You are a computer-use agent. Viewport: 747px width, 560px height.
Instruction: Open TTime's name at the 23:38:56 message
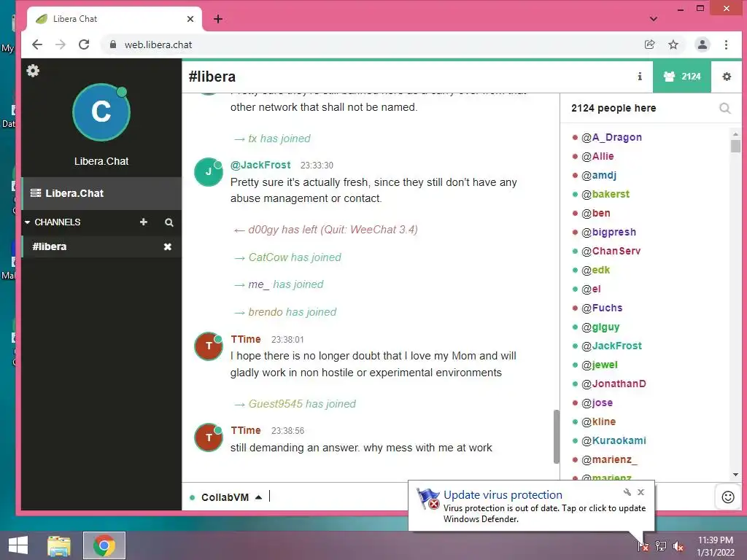pyautogui.click(x=246, y=430)
